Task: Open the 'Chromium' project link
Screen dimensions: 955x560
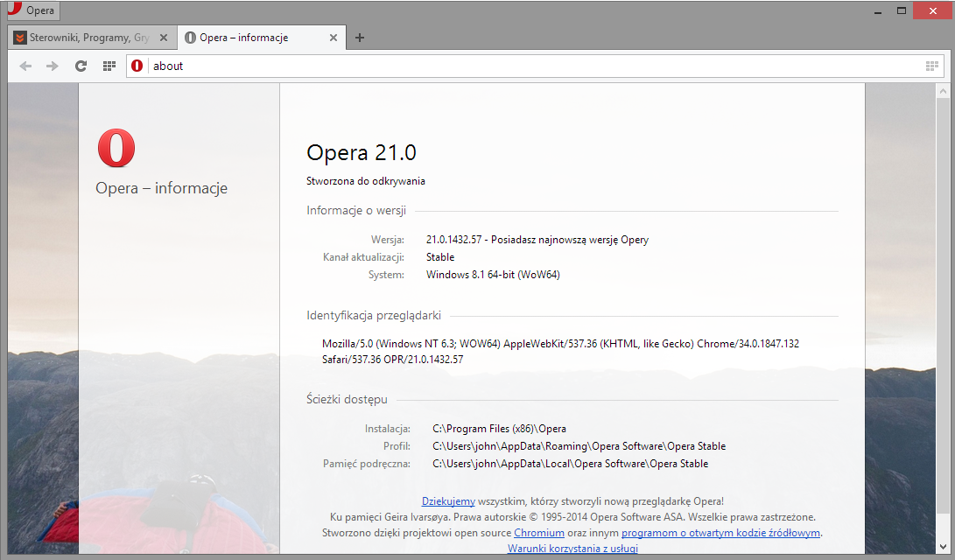Action: [539, 533]
